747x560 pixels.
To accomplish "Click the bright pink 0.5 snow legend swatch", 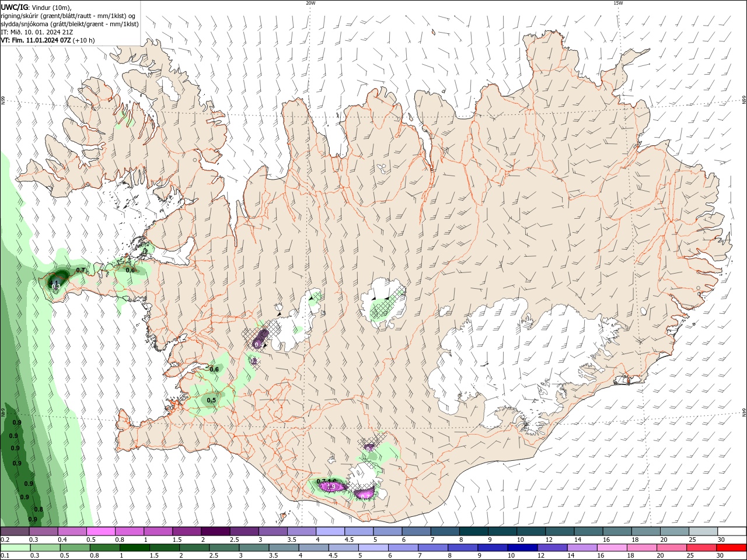I will coord(101,531).
